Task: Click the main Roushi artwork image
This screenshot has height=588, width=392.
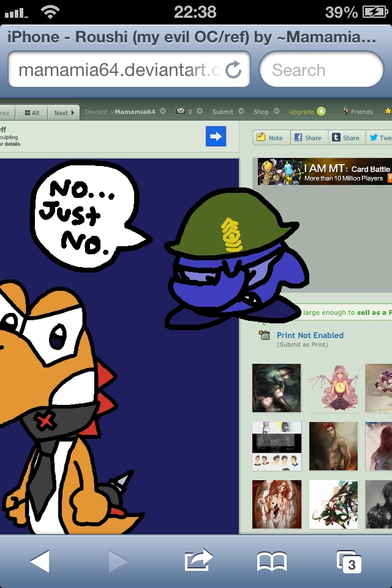Action: click(x=119, y=346)
